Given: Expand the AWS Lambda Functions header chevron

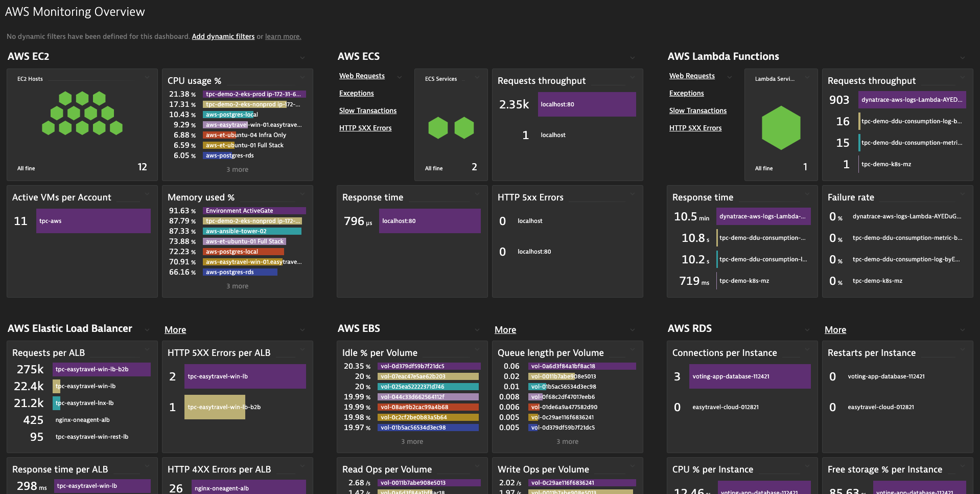Looking at the screenshot, I should (962, 58).
